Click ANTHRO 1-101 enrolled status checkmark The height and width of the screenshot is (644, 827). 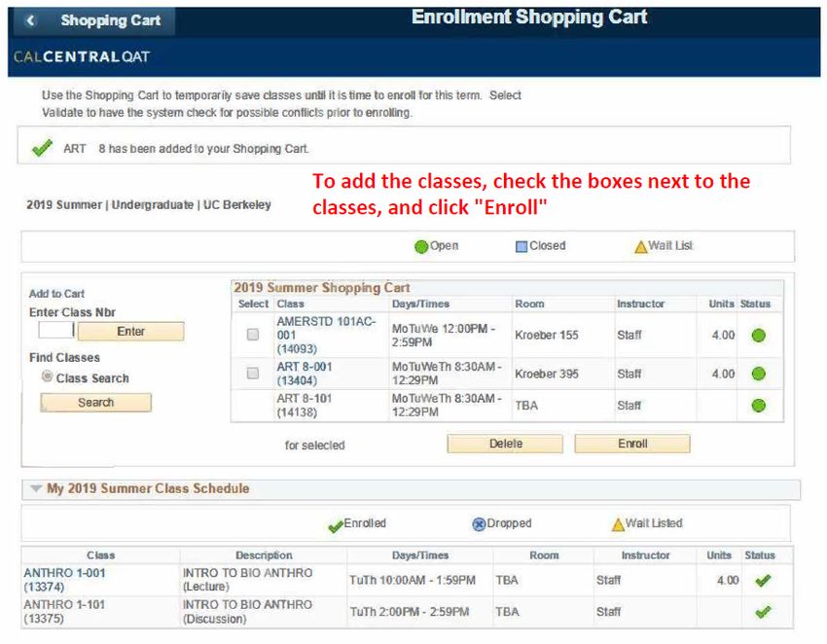point(763,612)
